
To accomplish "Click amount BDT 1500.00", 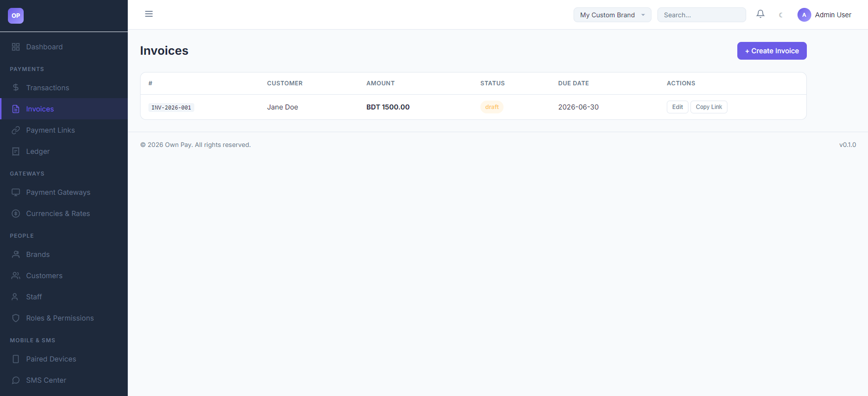I will [388, 107].
